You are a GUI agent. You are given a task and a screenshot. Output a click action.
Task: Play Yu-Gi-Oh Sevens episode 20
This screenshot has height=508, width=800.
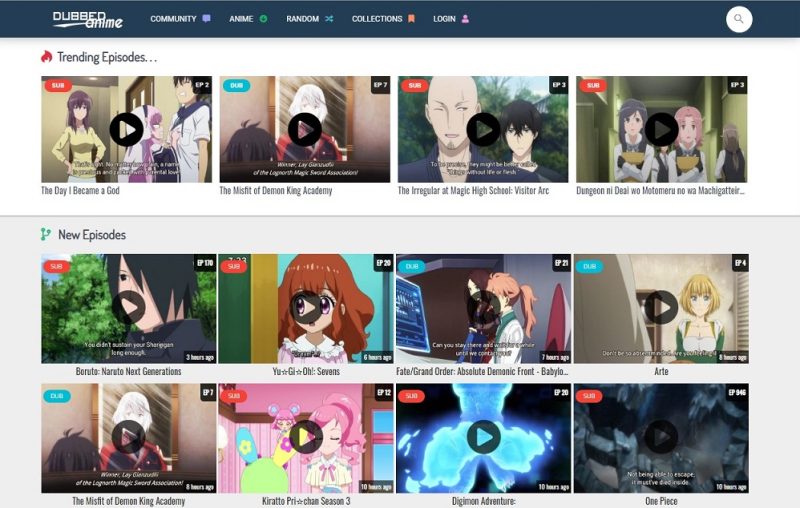(306, 308)
